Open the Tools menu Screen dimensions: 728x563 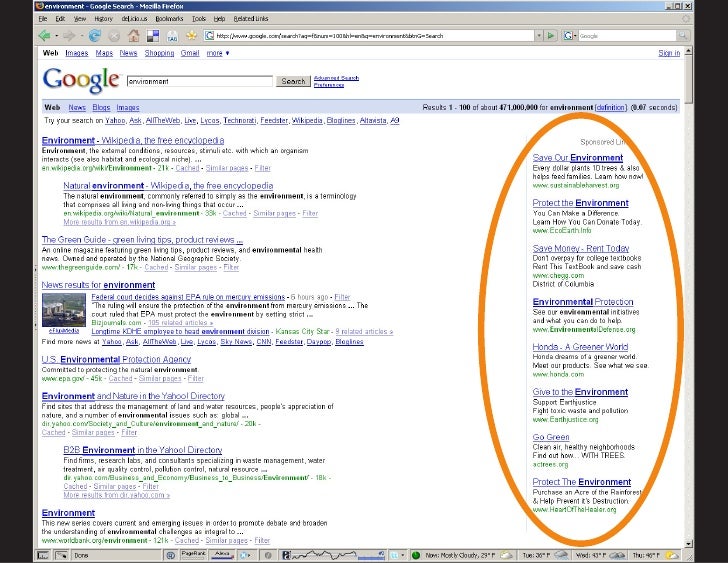point(199,19)
